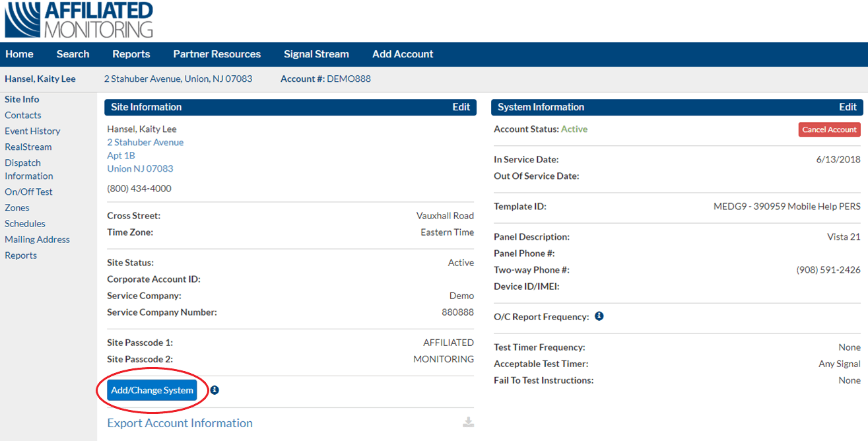Image resolution: width=868 pixels, height=441 pixels.
Task: Click info icon beside O/C Report Frequency
Action: click(599, 316)
